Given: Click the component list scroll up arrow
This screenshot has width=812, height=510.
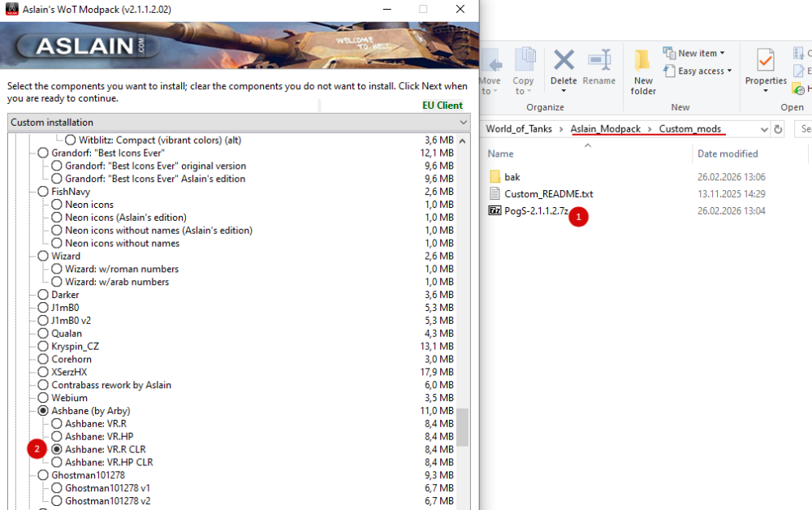Looking at the screenshot, I should click(463, 140).
